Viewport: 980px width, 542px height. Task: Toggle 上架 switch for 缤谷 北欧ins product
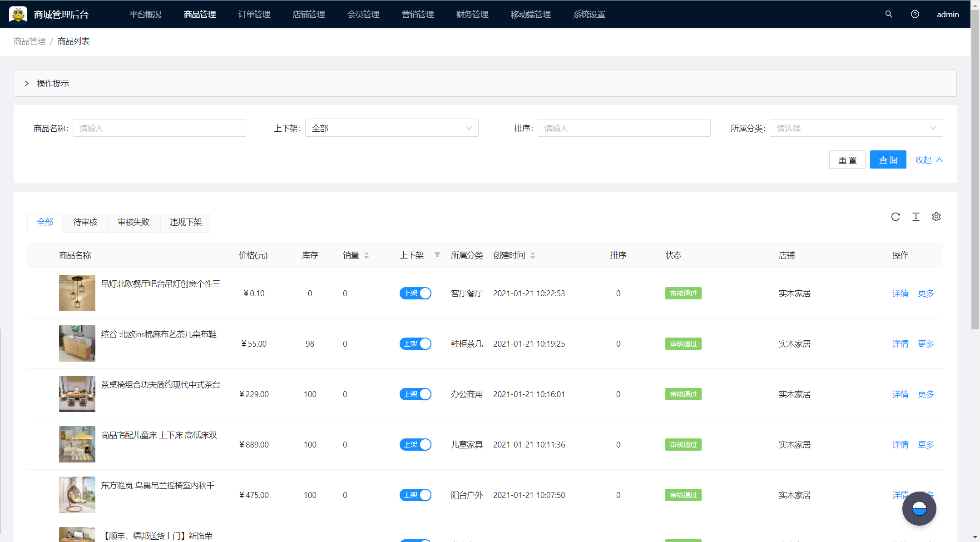[x=416, y=344]
